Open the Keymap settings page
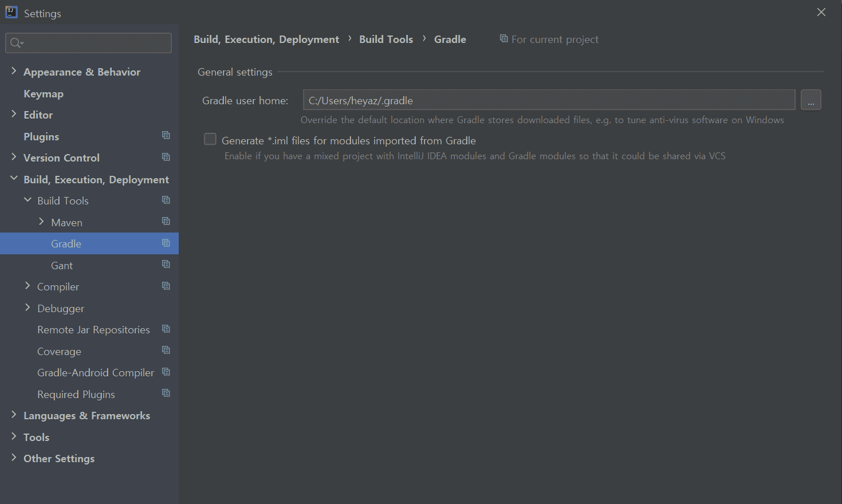 (x=44, y=94)
